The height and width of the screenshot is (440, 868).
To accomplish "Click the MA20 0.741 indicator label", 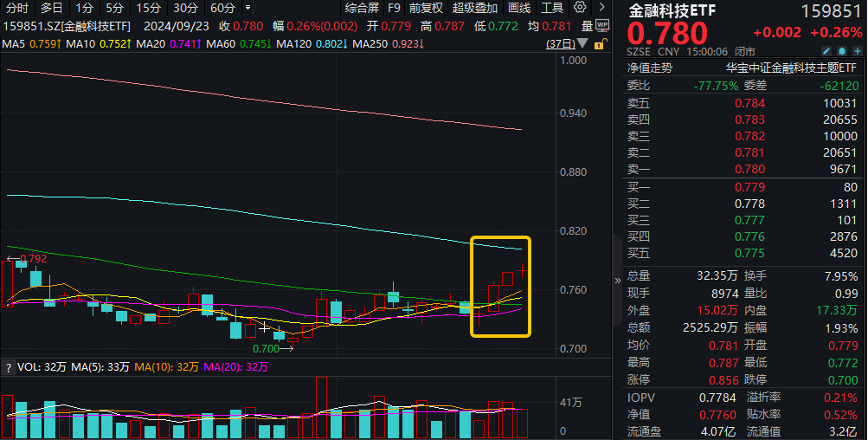I will [170, 44].
